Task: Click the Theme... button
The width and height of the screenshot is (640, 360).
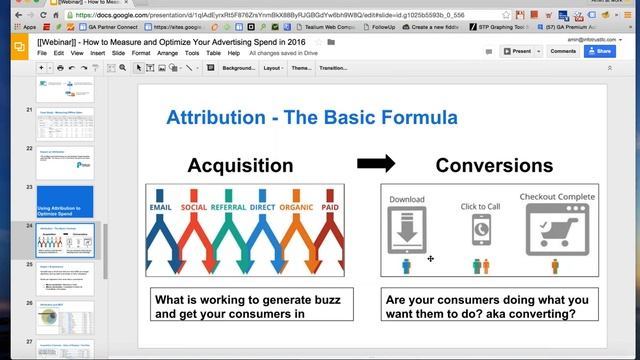Action: click(x=301, y=68)
